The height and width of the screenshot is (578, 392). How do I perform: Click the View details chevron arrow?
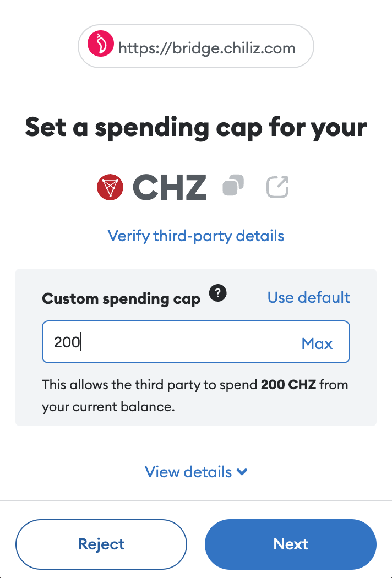tap(242, 472)
